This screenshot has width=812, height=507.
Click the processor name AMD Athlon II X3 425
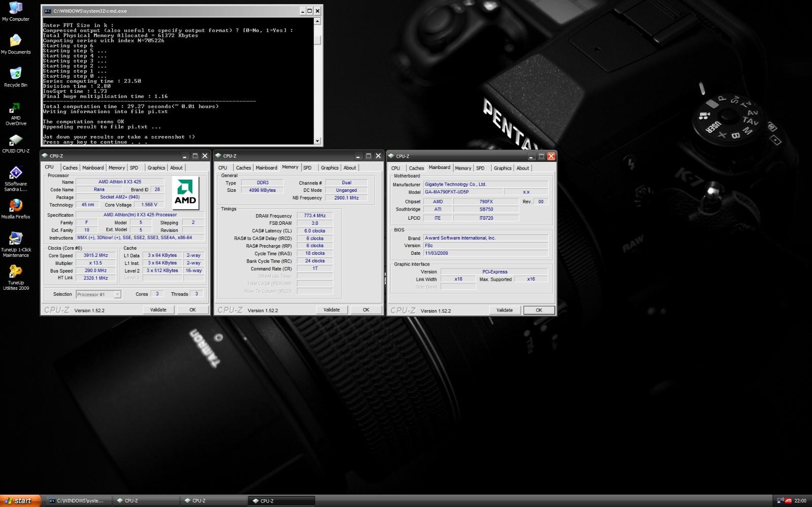(x=120, y=182)
